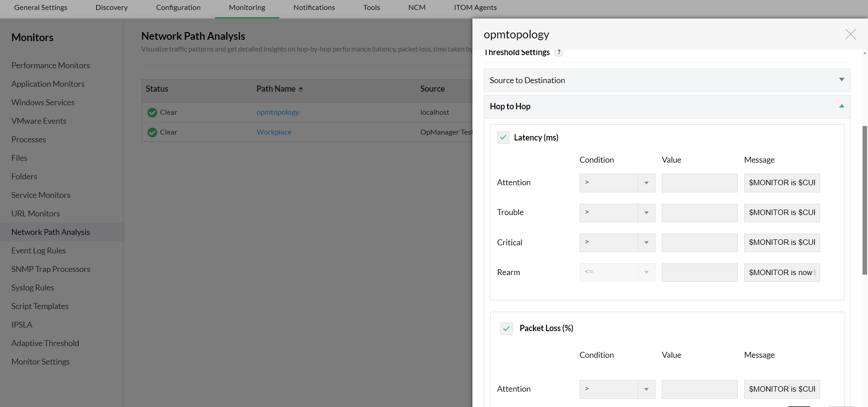868x407 pixels.
Task: Open the Workplace path link
Action: [x=274, y=132]
